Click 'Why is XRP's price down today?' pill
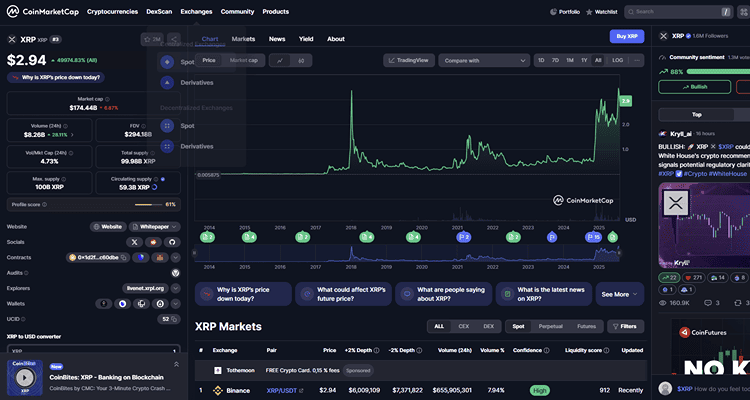 tap(56, 77)
